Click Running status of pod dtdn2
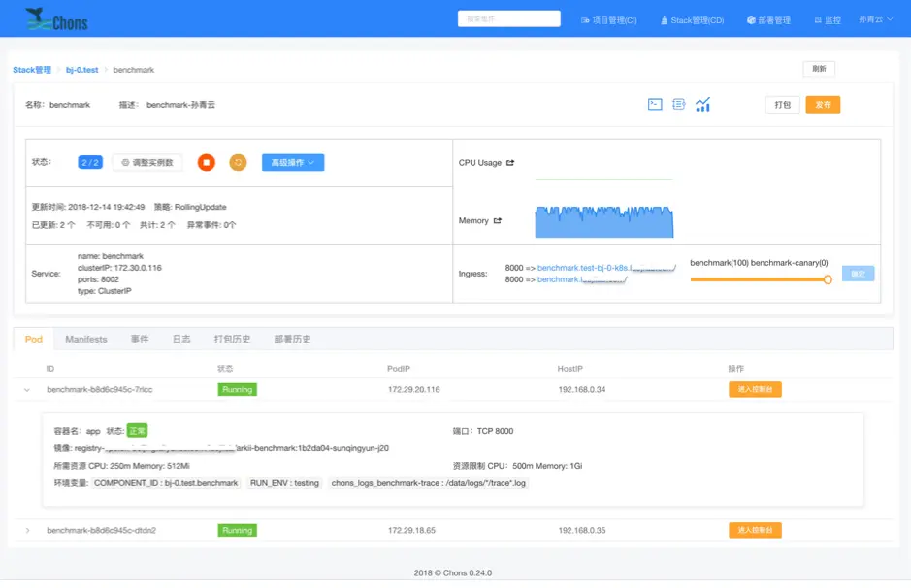 pyautogui.click(x=237, y=531)
